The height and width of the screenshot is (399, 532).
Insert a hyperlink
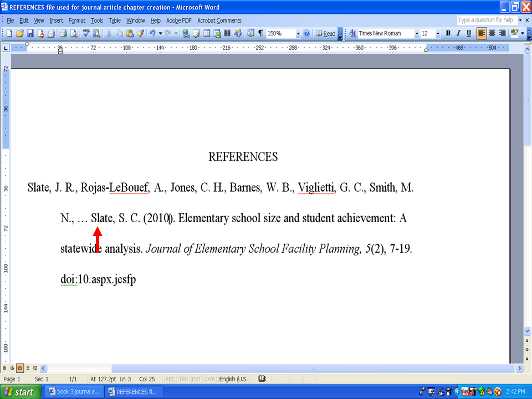(186, 33)
